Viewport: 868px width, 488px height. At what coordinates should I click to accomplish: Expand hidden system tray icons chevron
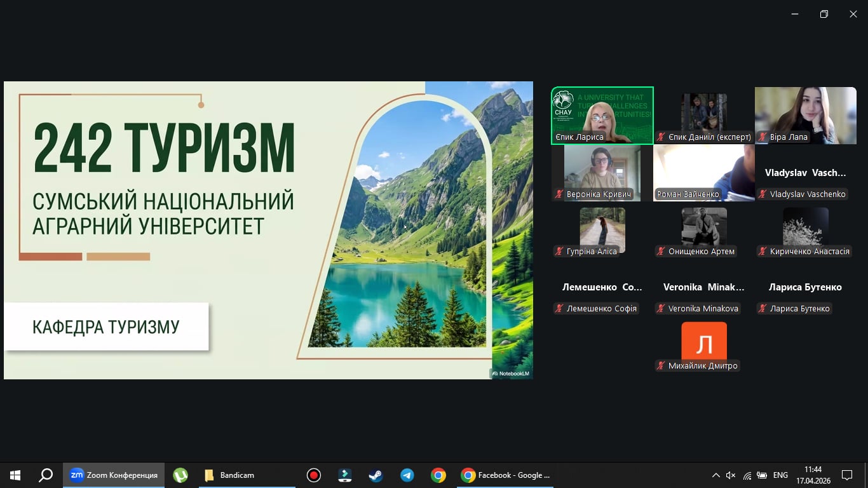(x=715, y=475)
